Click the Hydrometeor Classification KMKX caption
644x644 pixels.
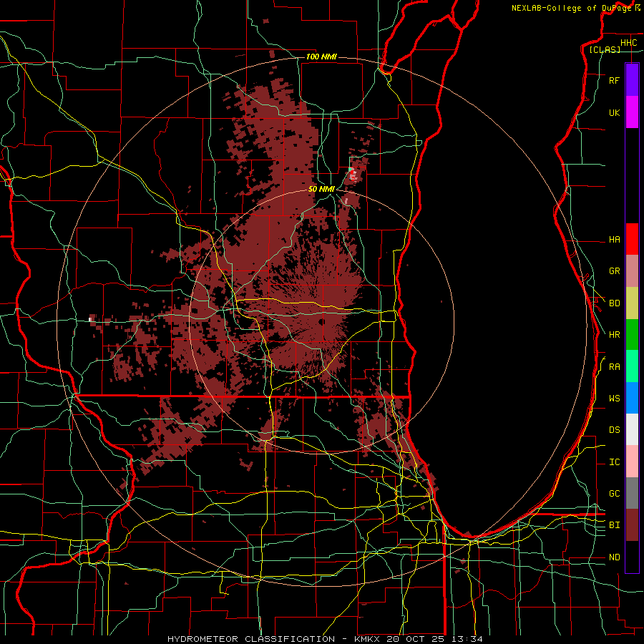tap(325, 639)
